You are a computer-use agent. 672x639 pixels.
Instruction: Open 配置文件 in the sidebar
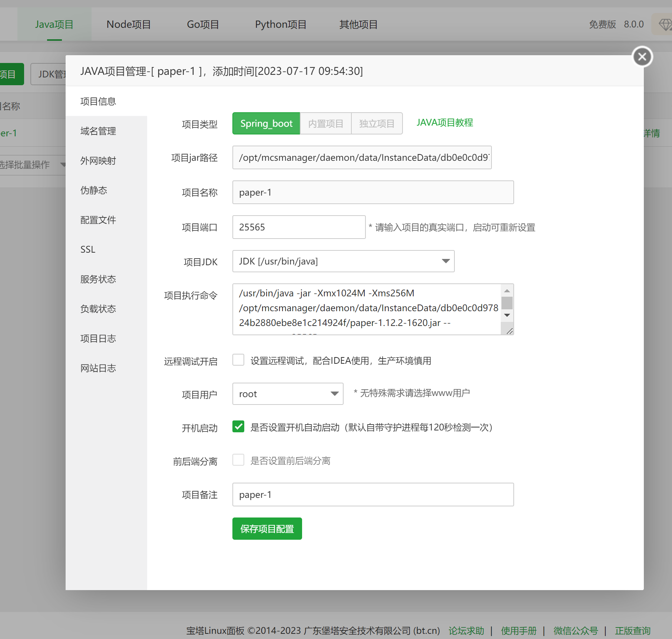[106, 220]
